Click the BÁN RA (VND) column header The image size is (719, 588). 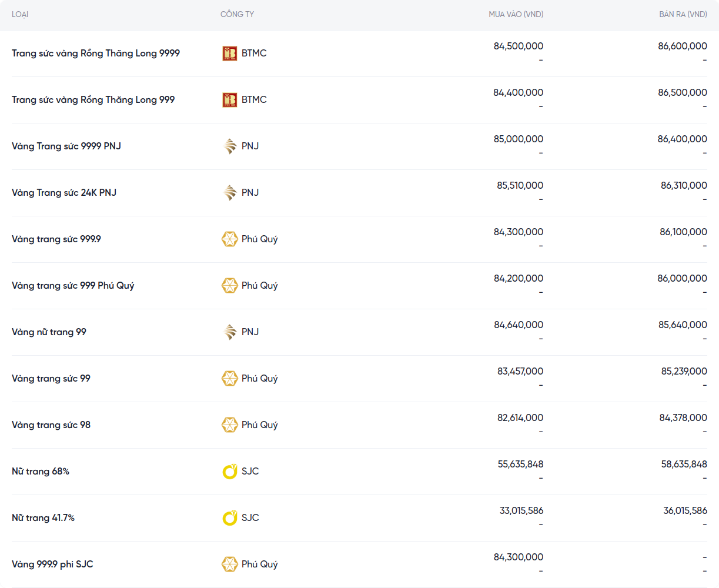[x=683, y=14]
